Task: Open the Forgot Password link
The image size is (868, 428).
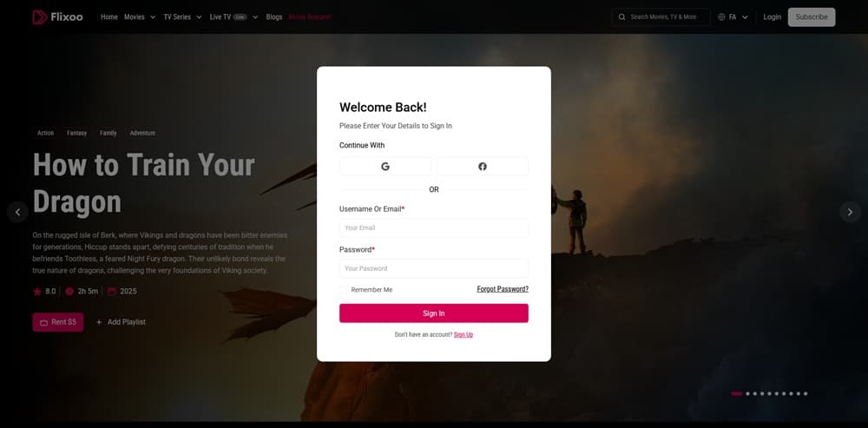Action: point(503,289)
